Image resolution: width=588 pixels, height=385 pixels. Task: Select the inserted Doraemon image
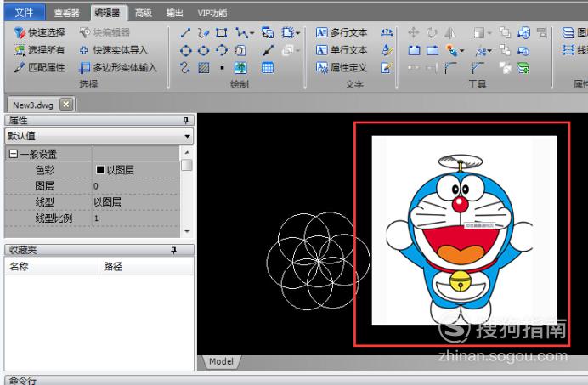coord(464,230)
